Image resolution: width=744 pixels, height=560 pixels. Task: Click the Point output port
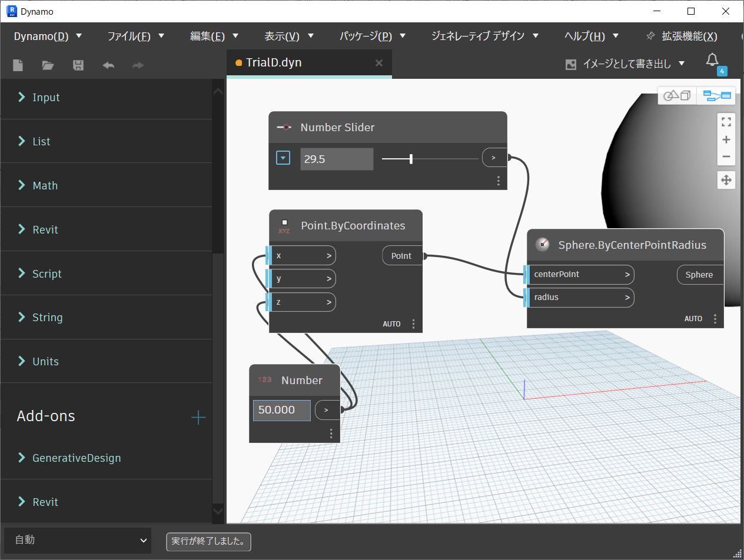click(403, 256)
